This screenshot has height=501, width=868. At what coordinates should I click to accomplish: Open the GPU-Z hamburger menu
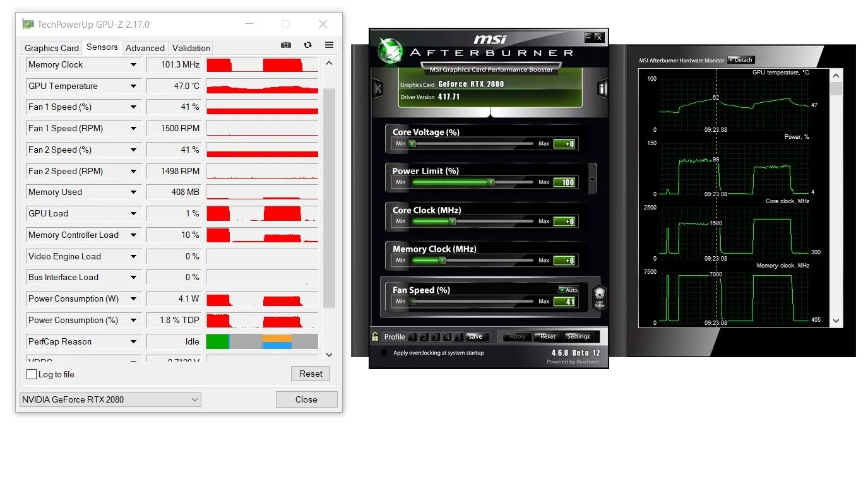click(x=329, y=45)
